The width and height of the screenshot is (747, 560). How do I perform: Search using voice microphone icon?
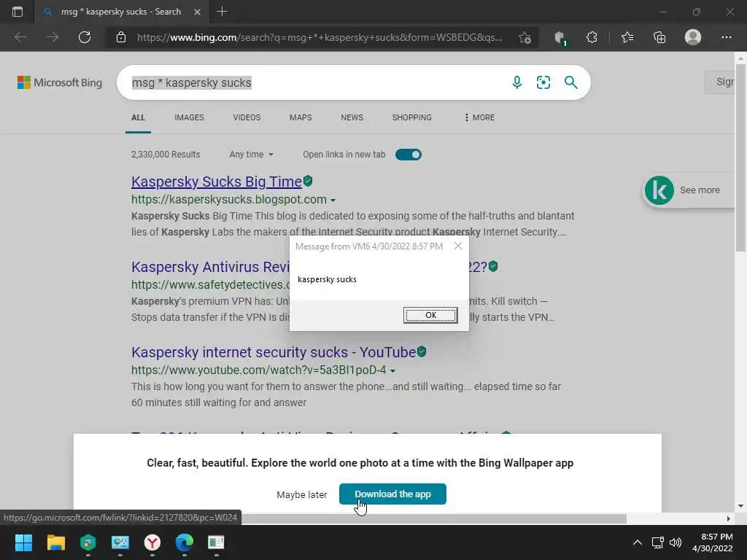click(517, 82)
